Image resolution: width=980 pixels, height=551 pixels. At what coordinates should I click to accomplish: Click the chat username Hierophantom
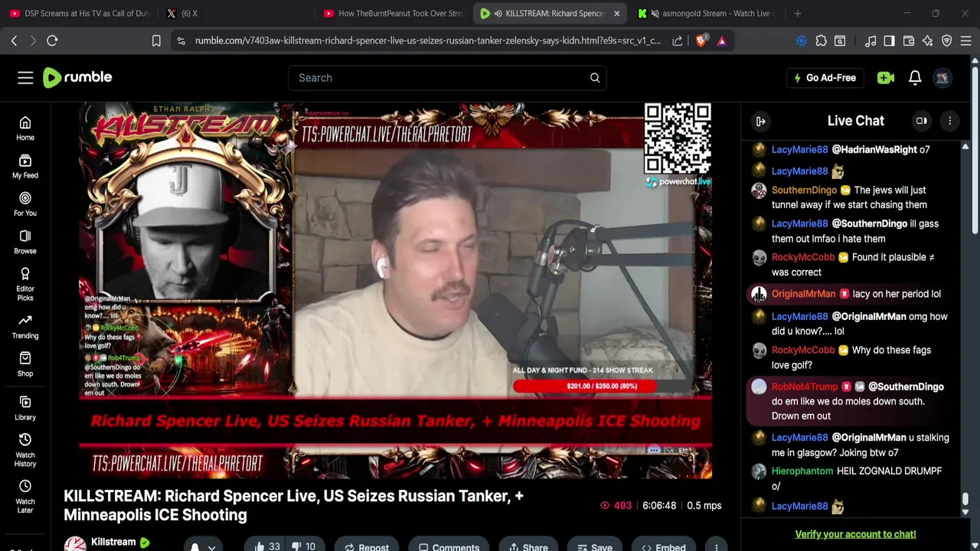point(802,471)
